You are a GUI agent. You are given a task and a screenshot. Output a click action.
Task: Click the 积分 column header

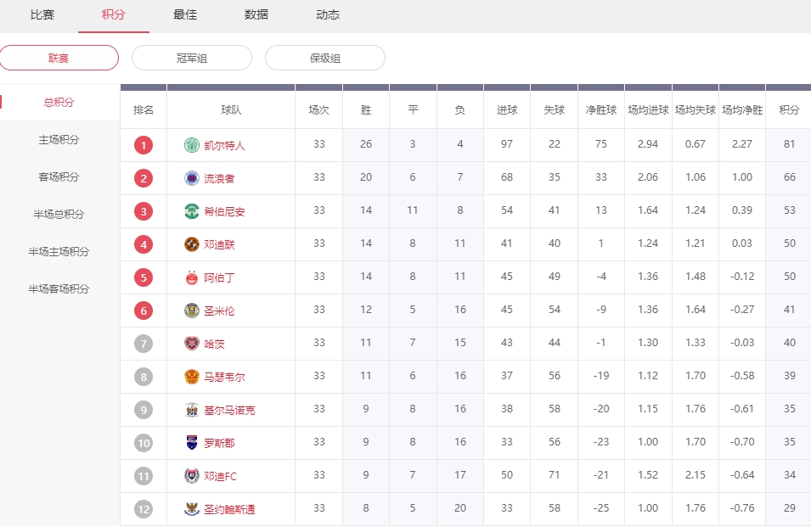click(789, 110)
